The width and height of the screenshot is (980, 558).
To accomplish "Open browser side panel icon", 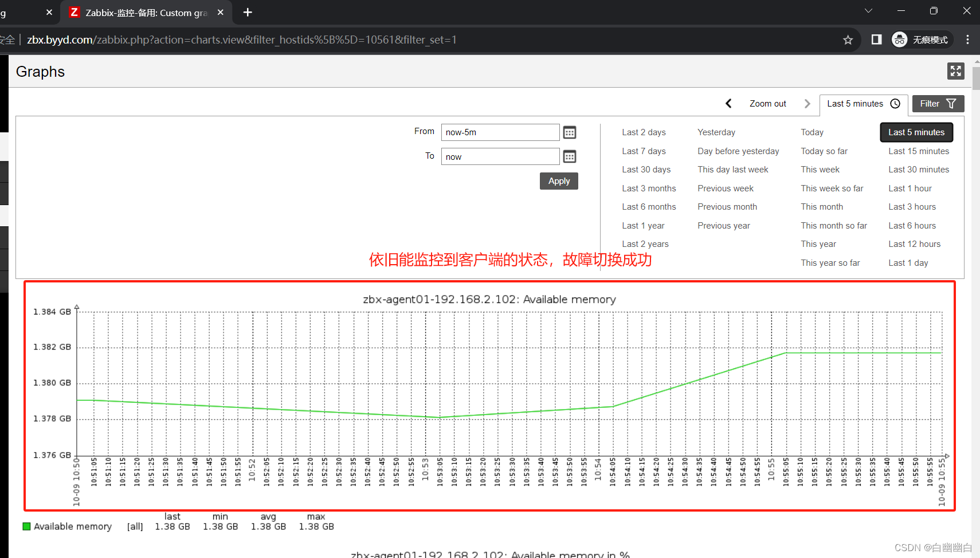I will point(876,40).
